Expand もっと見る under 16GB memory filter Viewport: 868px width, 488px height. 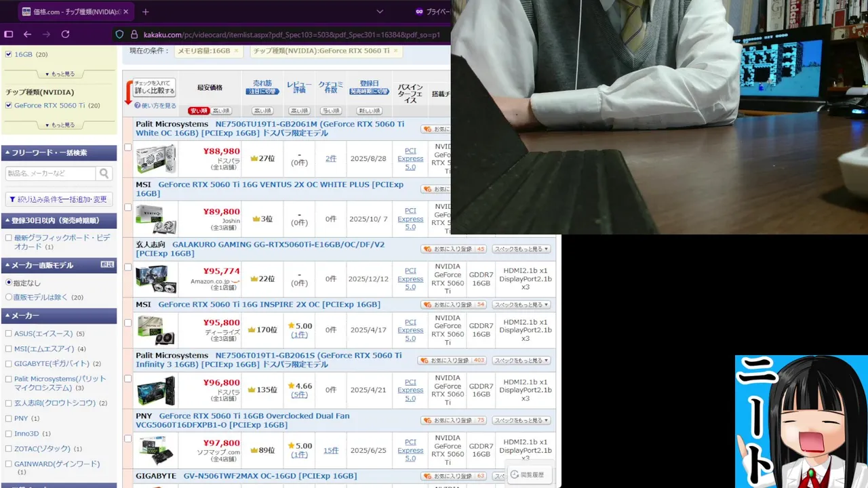coord(60,74)
